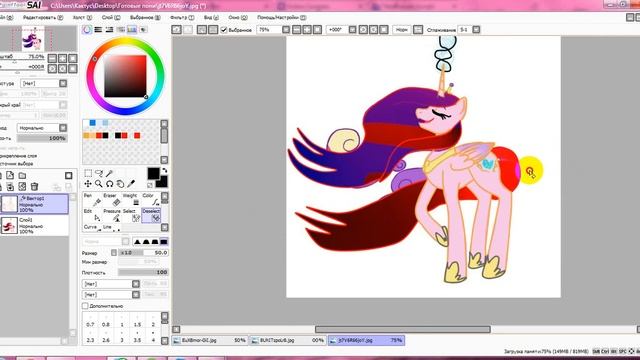Toggle the HSV slider panel
Viewport: 640px width, 360px height.
(109, 29)
